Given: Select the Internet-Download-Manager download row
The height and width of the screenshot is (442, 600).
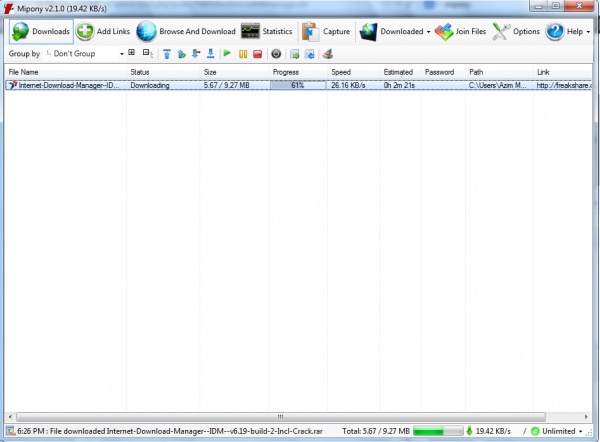Looking at the screenshot, I should coord(298,85).
